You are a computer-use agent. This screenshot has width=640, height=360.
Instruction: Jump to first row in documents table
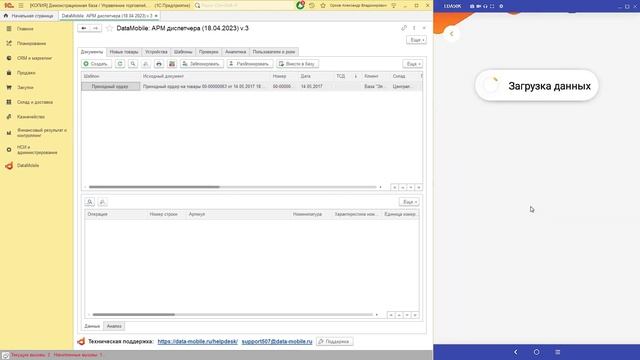394,187
